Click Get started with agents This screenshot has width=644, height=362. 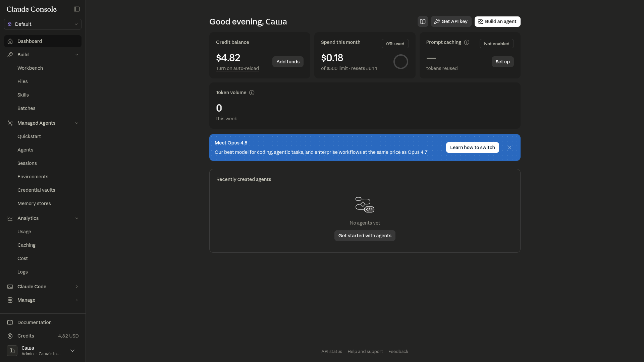click(365, 236)
